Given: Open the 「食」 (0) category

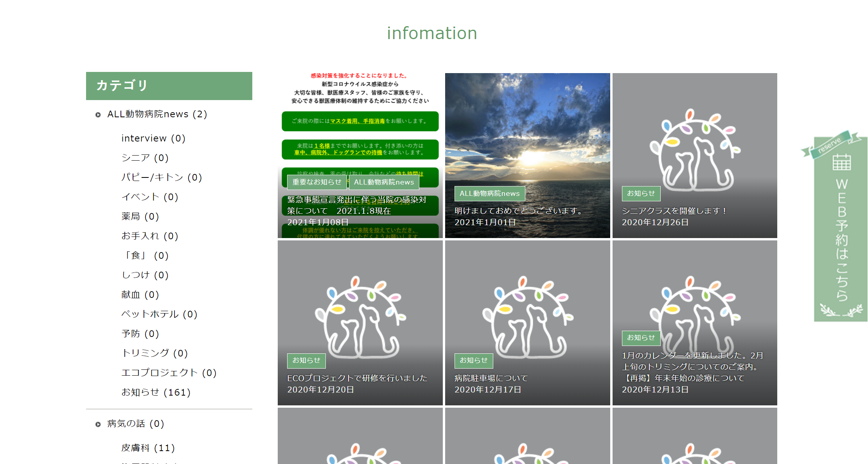Looking at the screenshot, I should point(145,256).
